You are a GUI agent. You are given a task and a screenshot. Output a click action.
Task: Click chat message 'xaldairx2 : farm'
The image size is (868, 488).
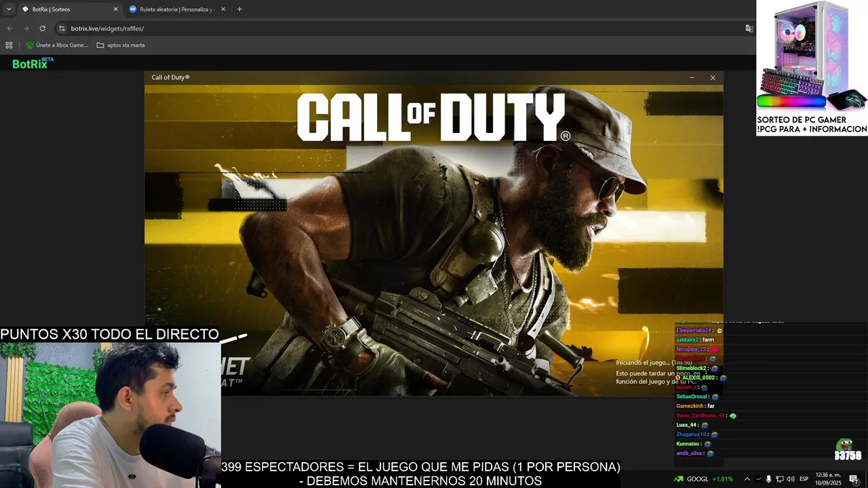coord(695,340)
